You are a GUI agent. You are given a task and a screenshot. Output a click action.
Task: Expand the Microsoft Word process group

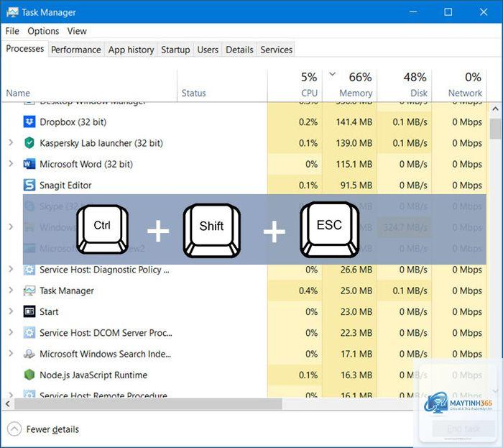(x=11, y=164)
